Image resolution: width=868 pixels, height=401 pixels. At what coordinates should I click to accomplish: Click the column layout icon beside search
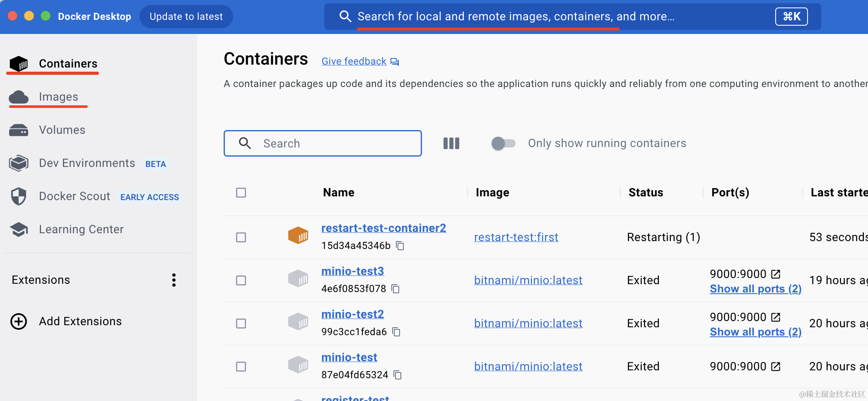tap(451, 143)
